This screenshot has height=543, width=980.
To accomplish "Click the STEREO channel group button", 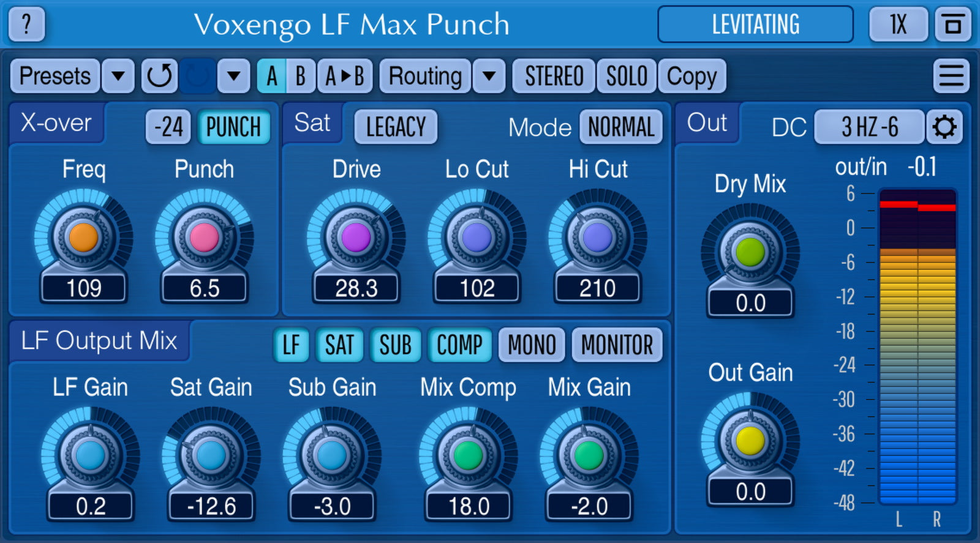I will pos(554,76).
